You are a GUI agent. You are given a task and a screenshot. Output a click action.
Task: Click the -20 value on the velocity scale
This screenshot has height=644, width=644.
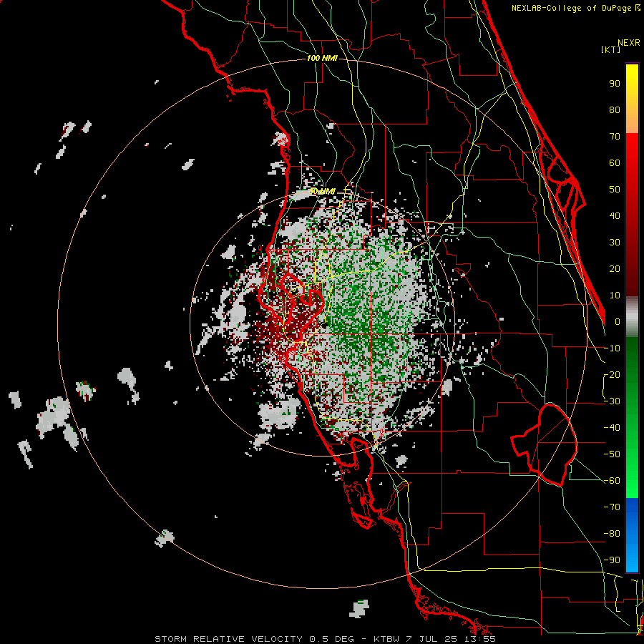pos(612,375)
